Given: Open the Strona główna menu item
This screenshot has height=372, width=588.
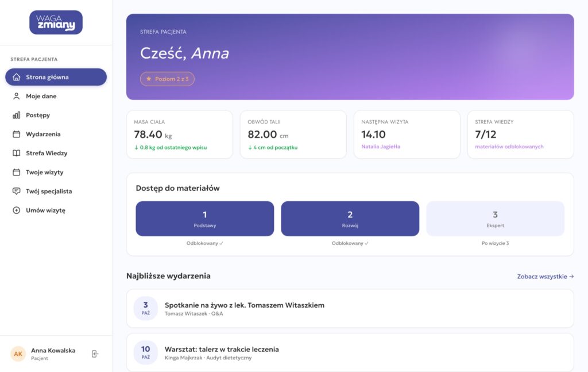Looking at the screenshot, I should pos(56,77).
